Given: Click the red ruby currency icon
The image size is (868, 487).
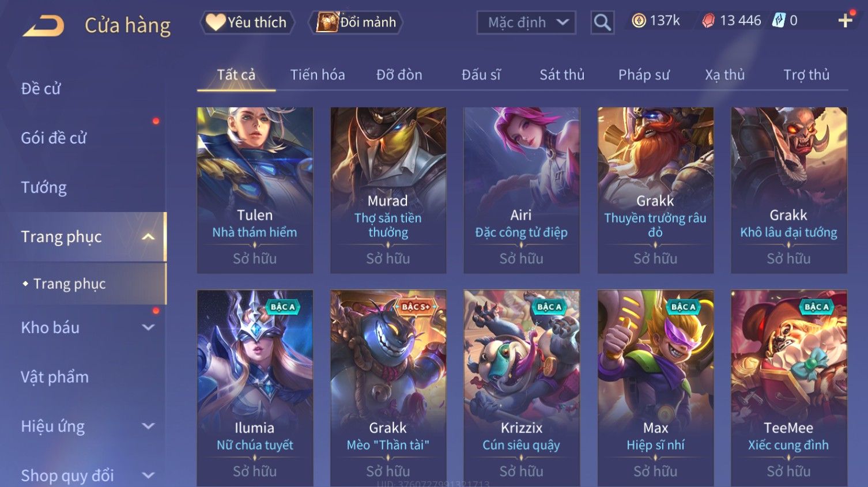Looking at the screenshot, I should tap(708, 21).
